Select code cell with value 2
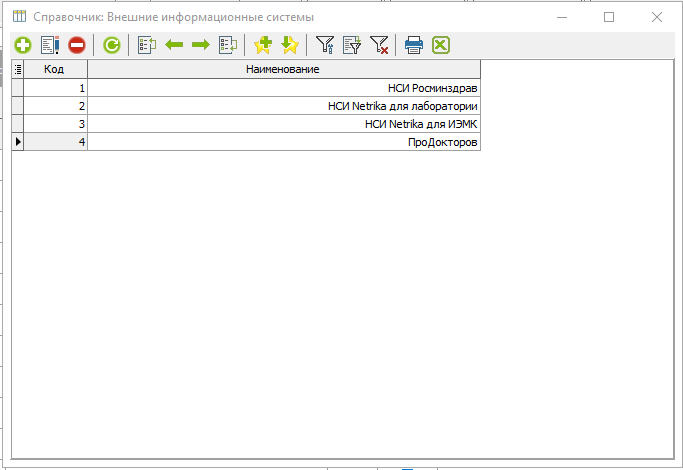Viewport: 683px width, 470px height. 55,106
